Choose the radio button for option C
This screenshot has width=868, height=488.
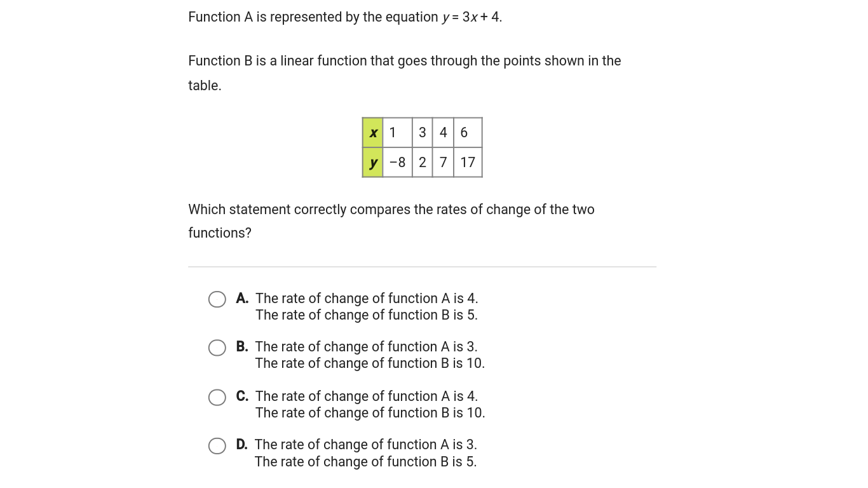pos(217,397)
